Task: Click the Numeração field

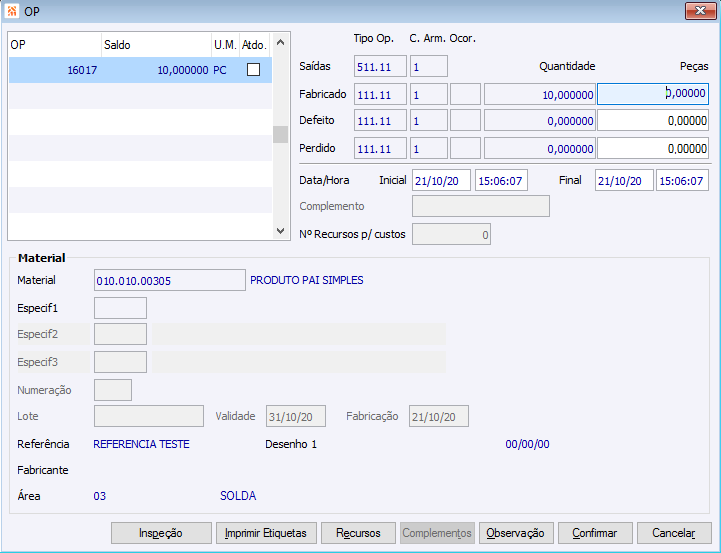Action: [113, 390]
